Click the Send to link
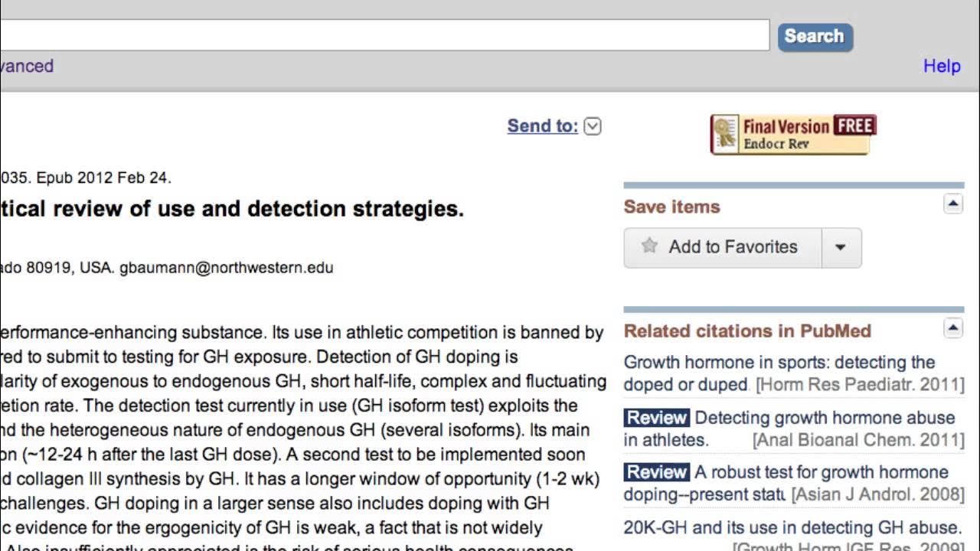The height and width of the screenshot is (551, 980). 542,126
